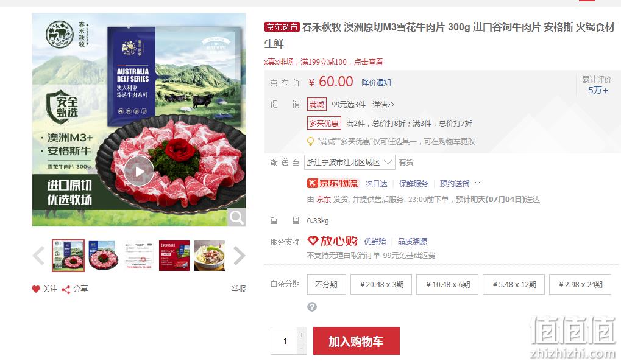The image size is (621, 364).
Task: Click the heart icon to follow product
Action: [36, 289]
